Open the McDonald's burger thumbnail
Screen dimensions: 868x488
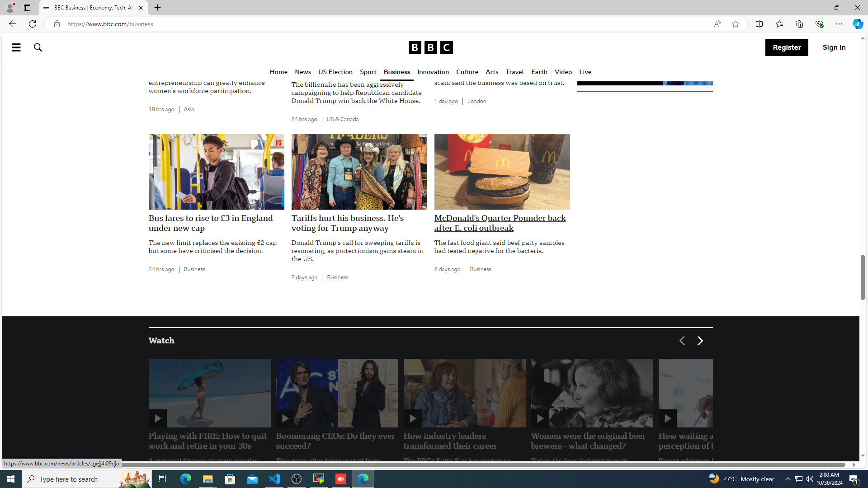[x=502, y=172]
